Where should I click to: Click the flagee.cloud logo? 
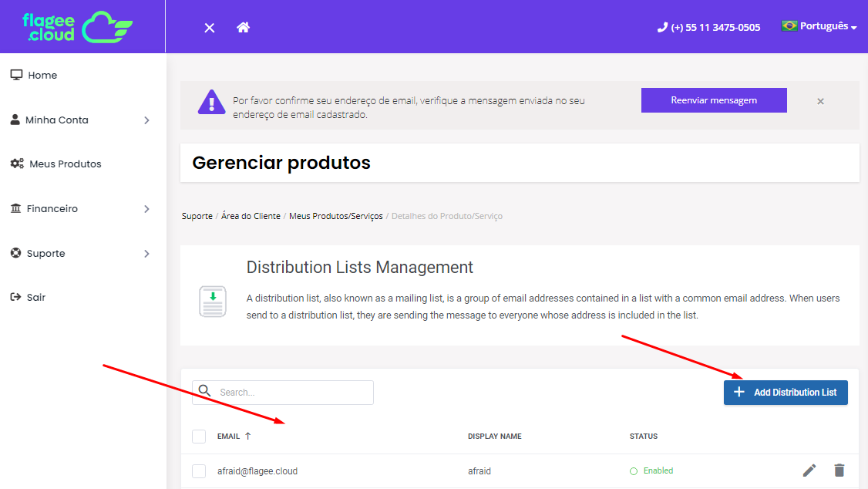click(77, 26)
